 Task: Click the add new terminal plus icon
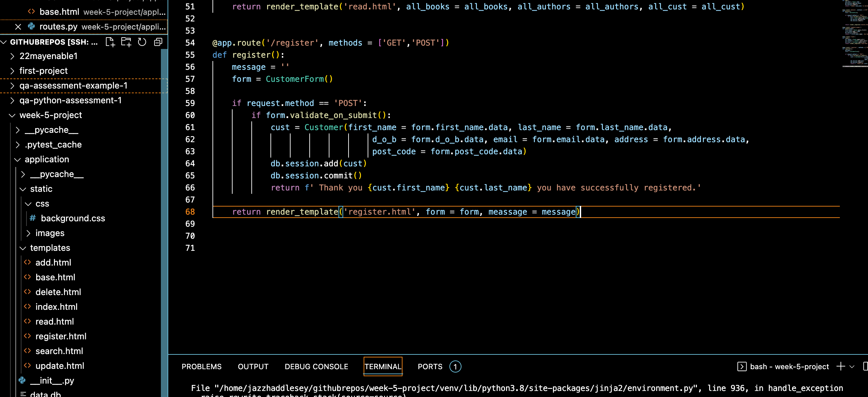point(841,366)
